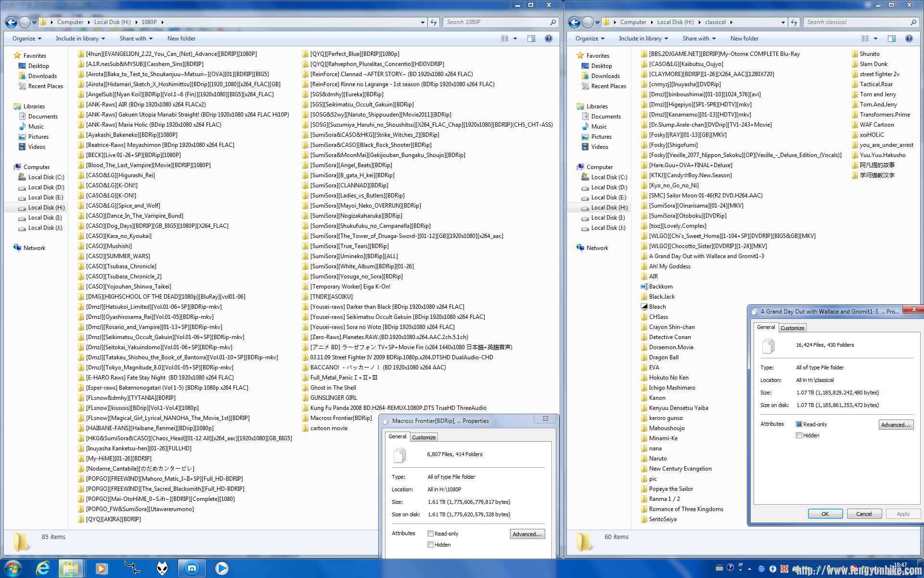
Task: Toggle preview pane icon in left window
Action: coord(531,39)
